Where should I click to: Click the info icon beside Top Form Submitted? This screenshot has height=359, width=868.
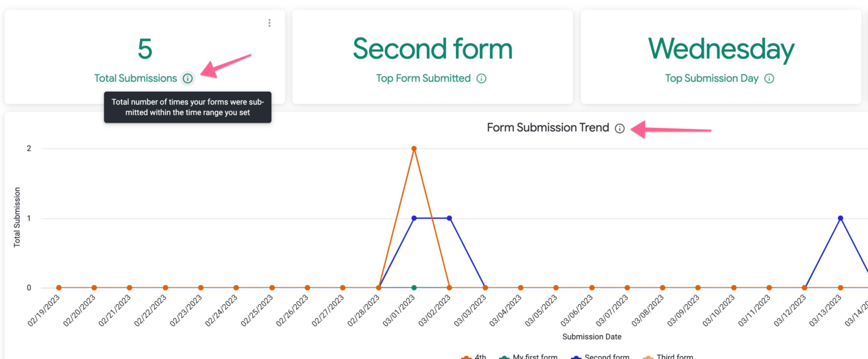481,79
